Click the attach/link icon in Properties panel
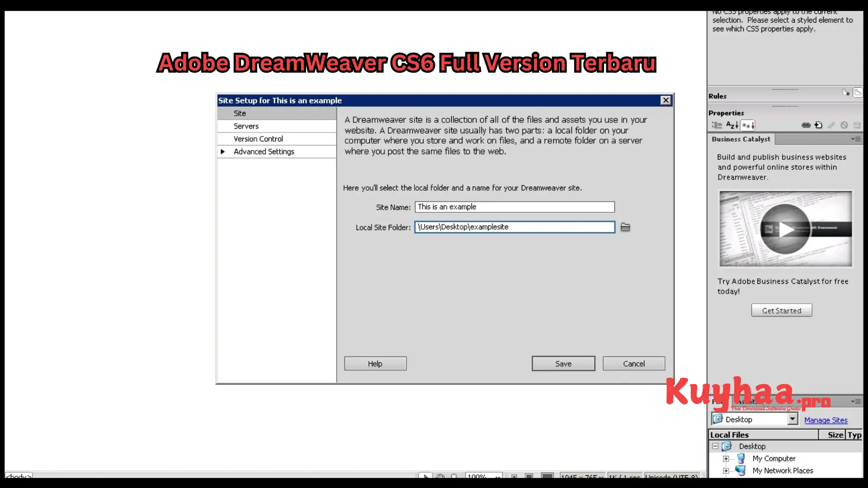This screenshot has height=488, width=868. 806,126
